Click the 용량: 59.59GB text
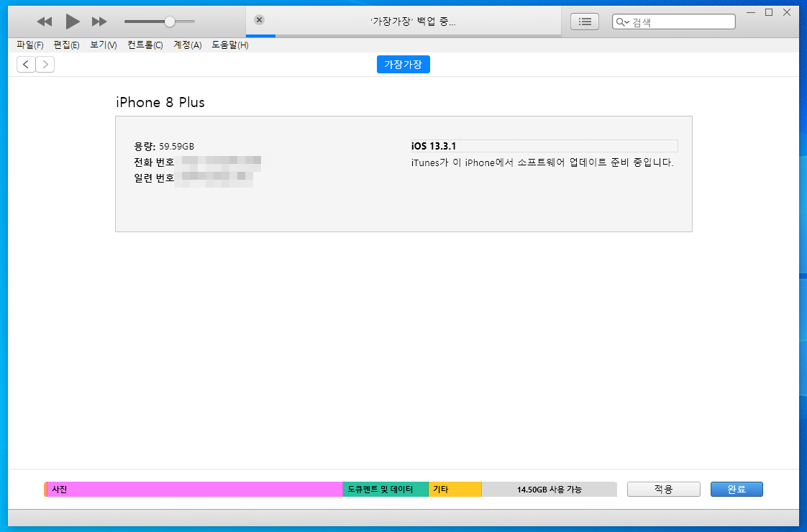 [x=164, y=146]
